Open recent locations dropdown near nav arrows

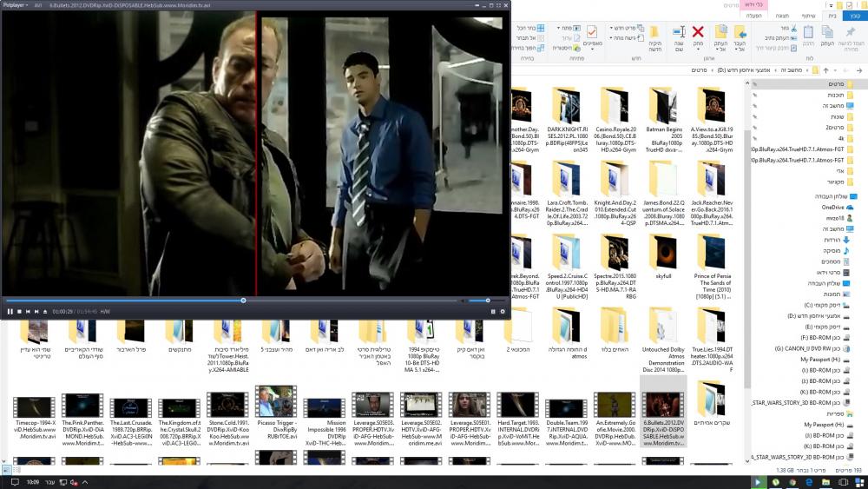(835, 70)
